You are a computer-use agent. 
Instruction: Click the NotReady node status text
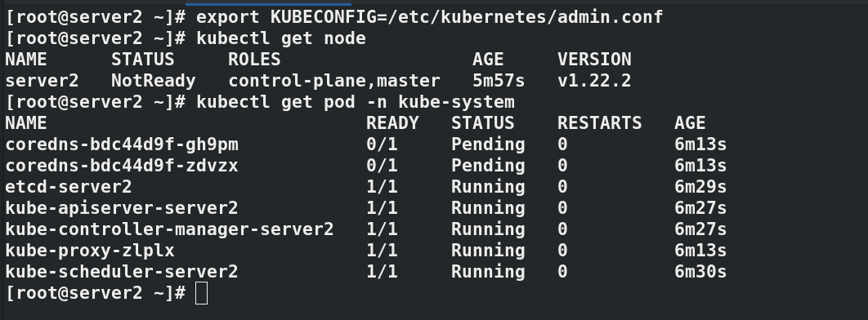pyautogui.click(x=154, y=81)
